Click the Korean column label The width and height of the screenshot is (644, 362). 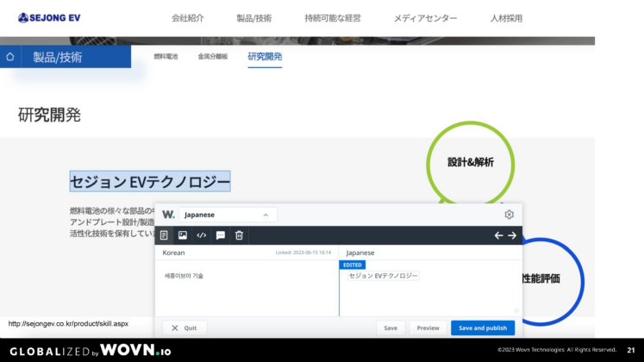[x=173, y=253]
